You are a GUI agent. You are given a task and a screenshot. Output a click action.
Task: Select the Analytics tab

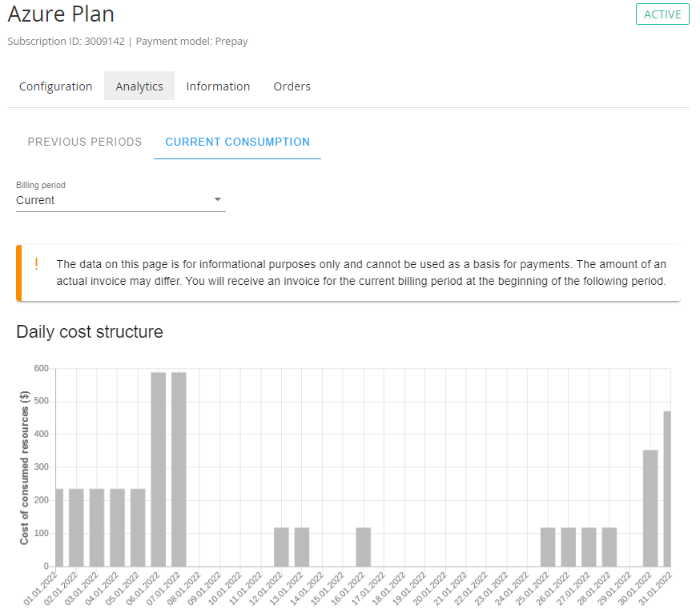[x=139, y=86]
